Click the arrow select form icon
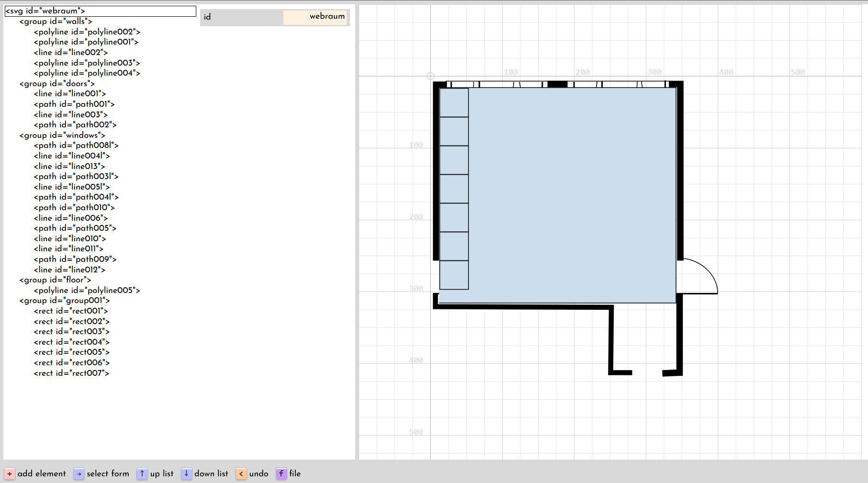The image size is (868, 483). (79, 473)
